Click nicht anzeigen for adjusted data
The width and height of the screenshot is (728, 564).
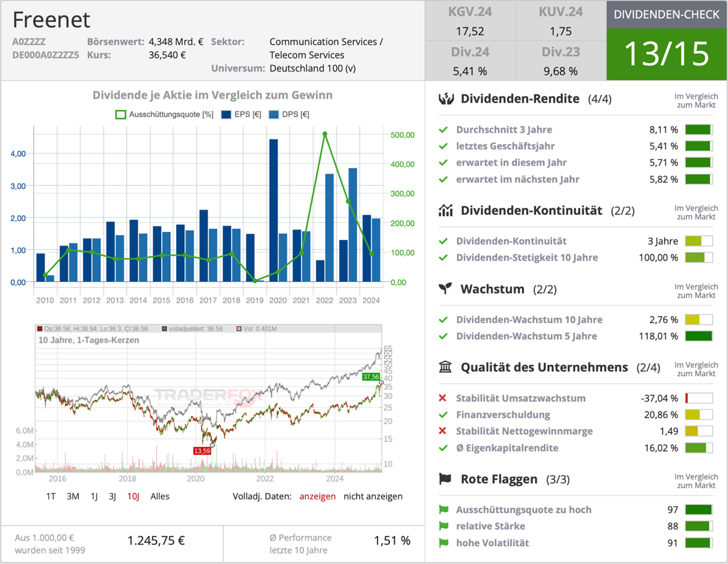373,496
